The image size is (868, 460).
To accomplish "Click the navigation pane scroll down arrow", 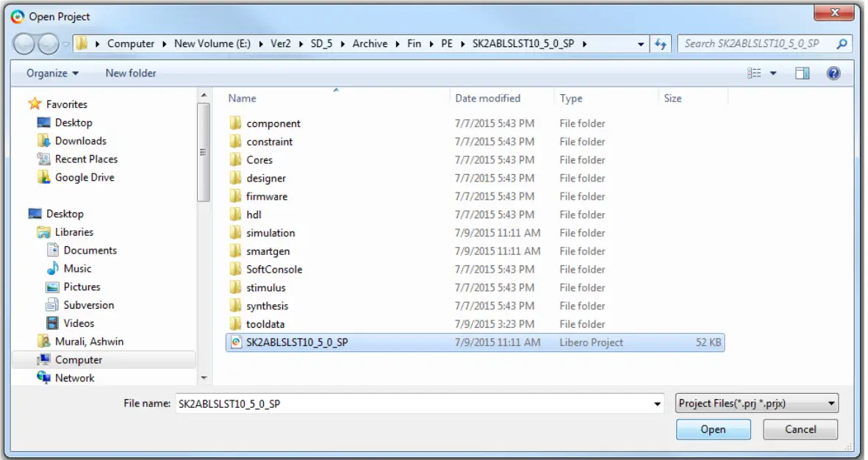I will [x=204, y=378].
